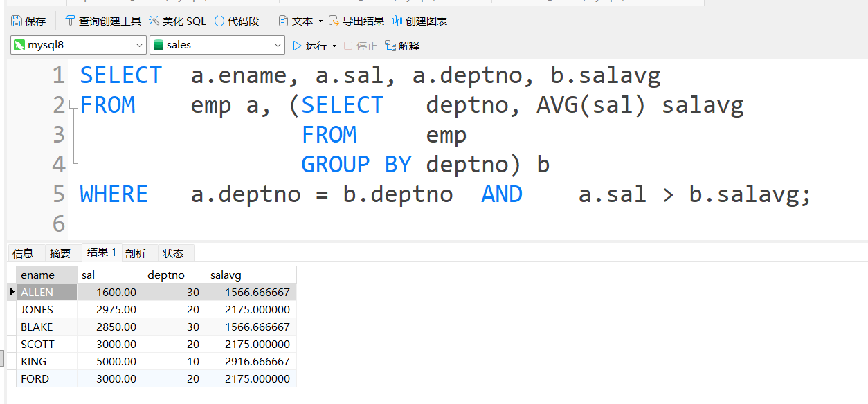Viewport: 868px width, 404px height.
Task: Click the AND keyword in line 5
Action: click(502, 194)
